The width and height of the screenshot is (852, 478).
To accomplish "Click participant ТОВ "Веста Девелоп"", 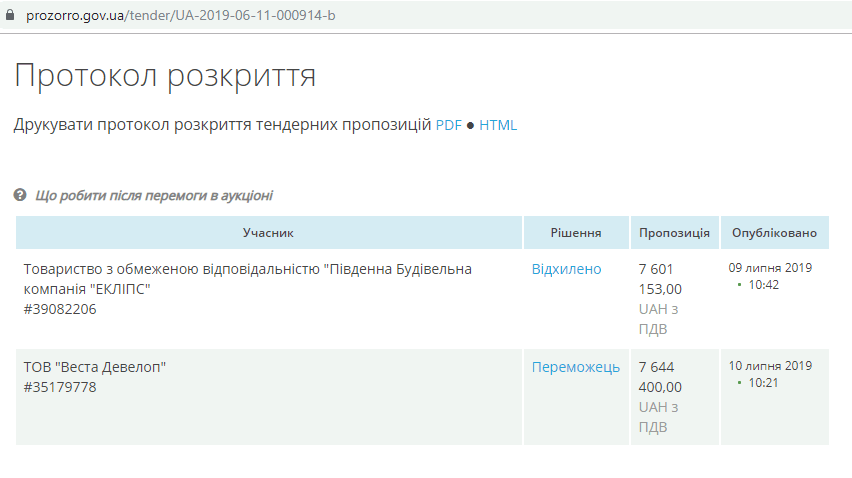I will point(95,367).
